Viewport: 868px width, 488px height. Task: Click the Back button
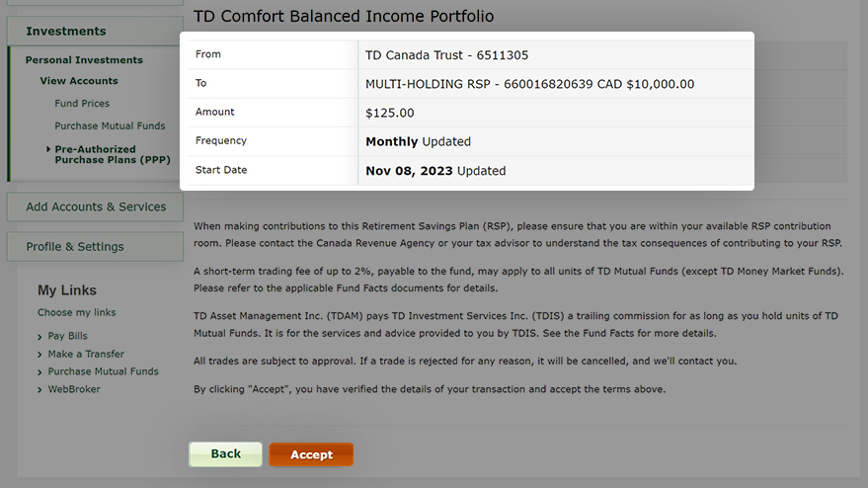tap(225, 454)
